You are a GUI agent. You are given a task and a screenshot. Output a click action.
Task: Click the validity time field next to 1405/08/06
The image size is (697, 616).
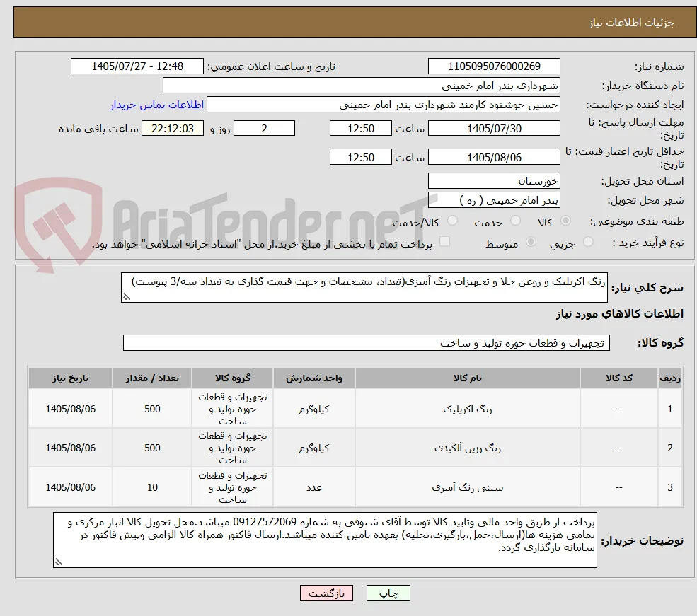360,157
